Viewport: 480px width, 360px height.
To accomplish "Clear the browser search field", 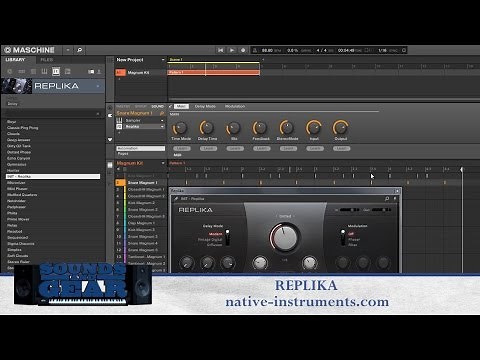I will point(98,114).
